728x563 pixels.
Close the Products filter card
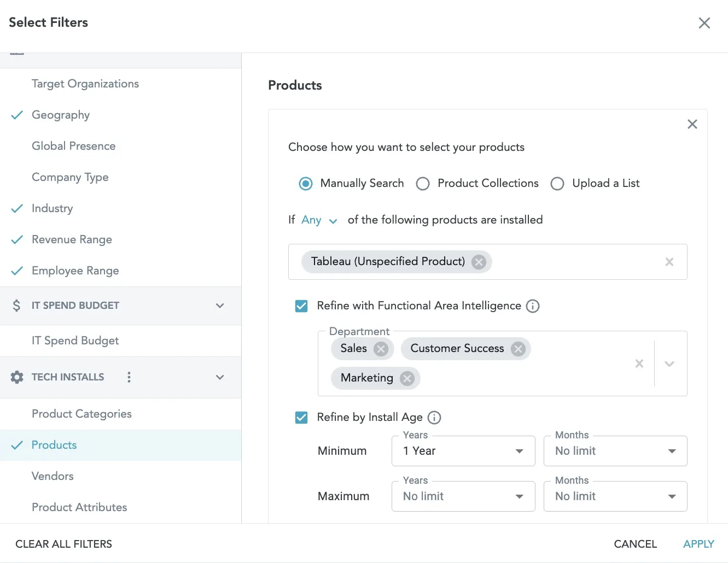[692, 124]
